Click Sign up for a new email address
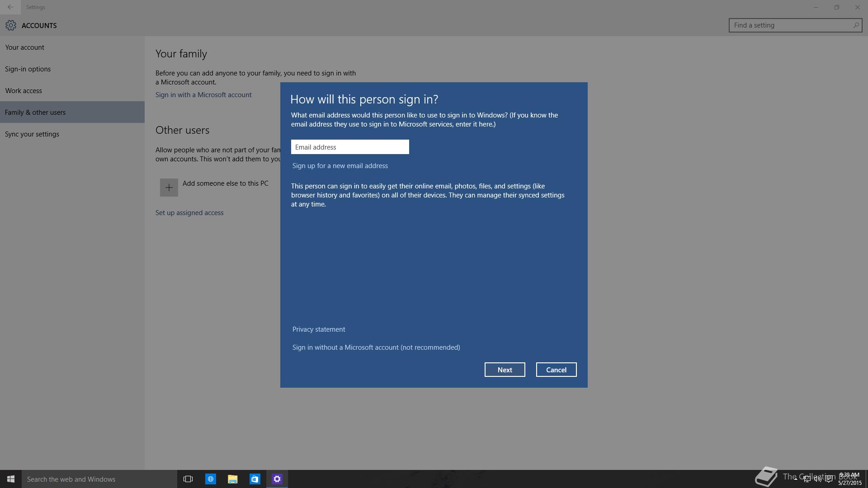 [340, 166]
